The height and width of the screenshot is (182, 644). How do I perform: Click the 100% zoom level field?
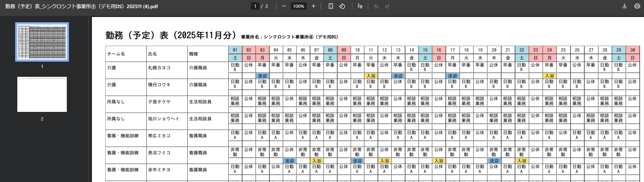(x=298, y=6)
